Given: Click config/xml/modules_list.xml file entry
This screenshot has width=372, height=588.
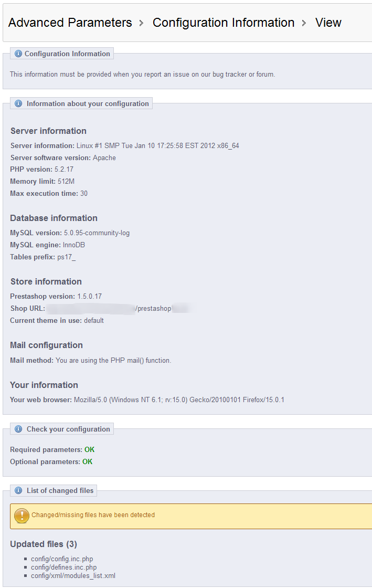Looking at the screenshot, I should click(73, 576).
